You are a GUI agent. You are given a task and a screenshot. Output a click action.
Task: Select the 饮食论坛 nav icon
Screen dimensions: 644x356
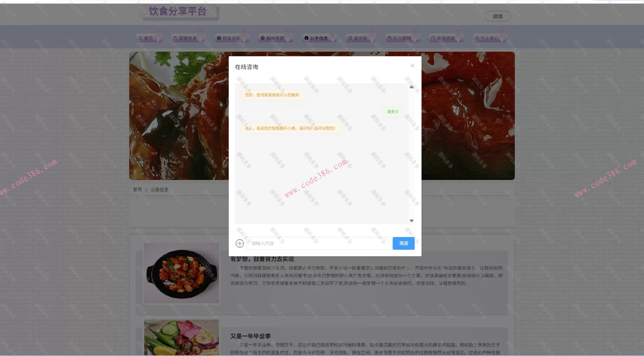pos(218,38)
